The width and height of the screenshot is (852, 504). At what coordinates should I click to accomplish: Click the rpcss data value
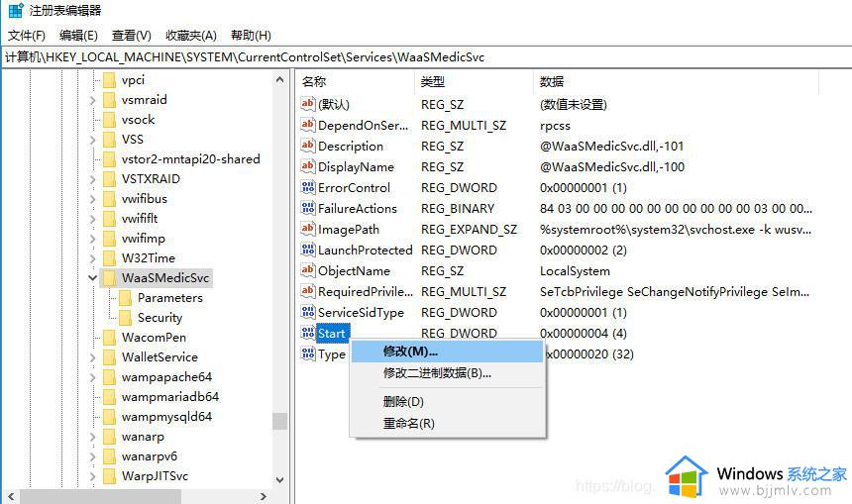(x=555, y=126)
